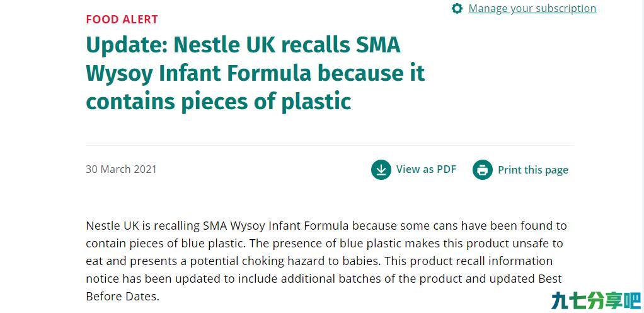The width and height of the screenshot is (644, 313).
Task: Click the red FOOD ALERT label
Action: (122, 20)
